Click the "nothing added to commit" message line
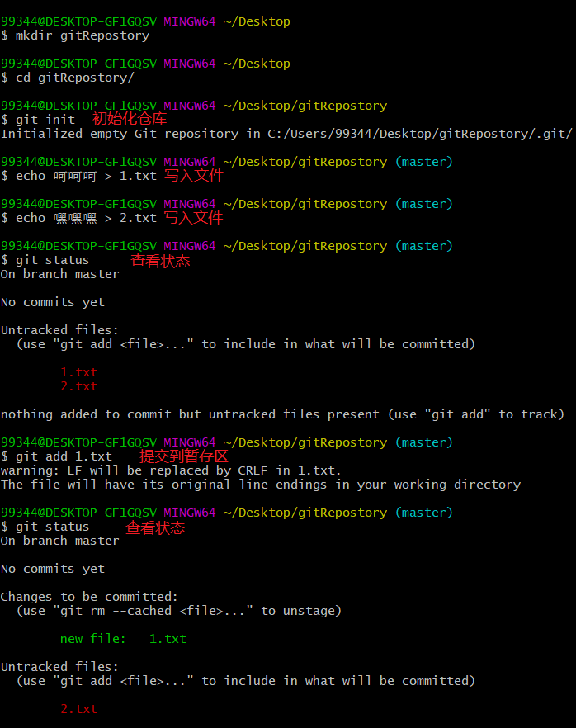Screen dimensions: 576x728 pyautogui.click(x=282, y=414)
